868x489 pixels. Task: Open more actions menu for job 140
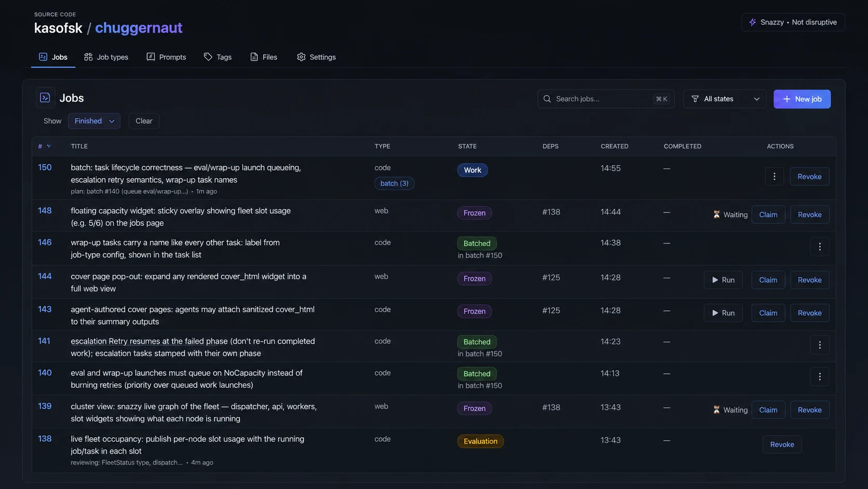820,377
